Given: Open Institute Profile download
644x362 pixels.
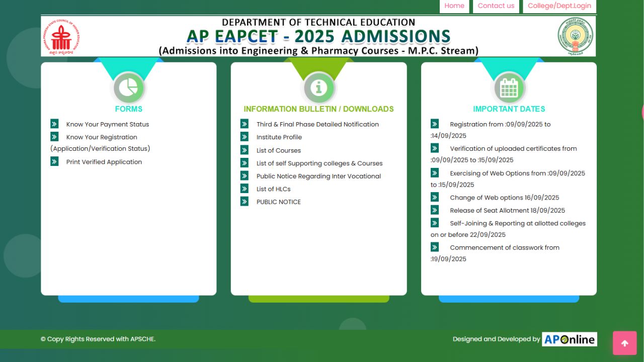Looking at the screenshot, I should pos(279,137).
